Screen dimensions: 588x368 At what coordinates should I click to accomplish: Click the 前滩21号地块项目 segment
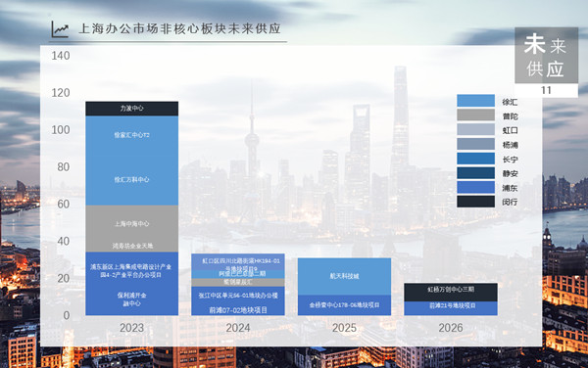(451, 308)
